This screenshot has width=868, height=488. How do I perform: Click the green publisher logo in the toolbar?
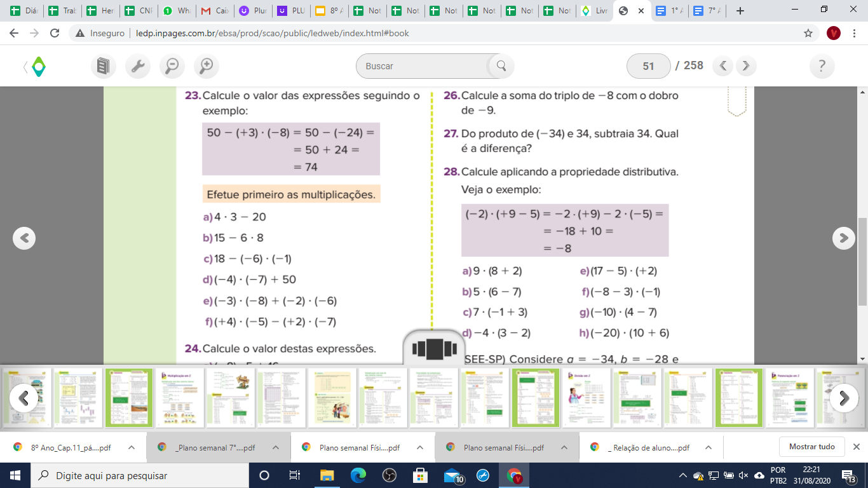[x=39, y=66]
